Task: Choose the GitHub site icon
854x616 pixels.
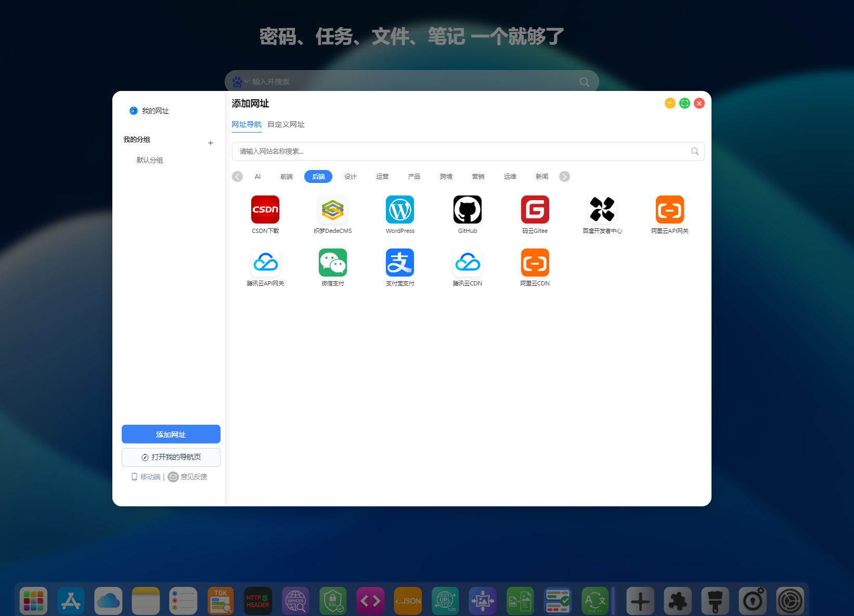Action: pos(468,209)
